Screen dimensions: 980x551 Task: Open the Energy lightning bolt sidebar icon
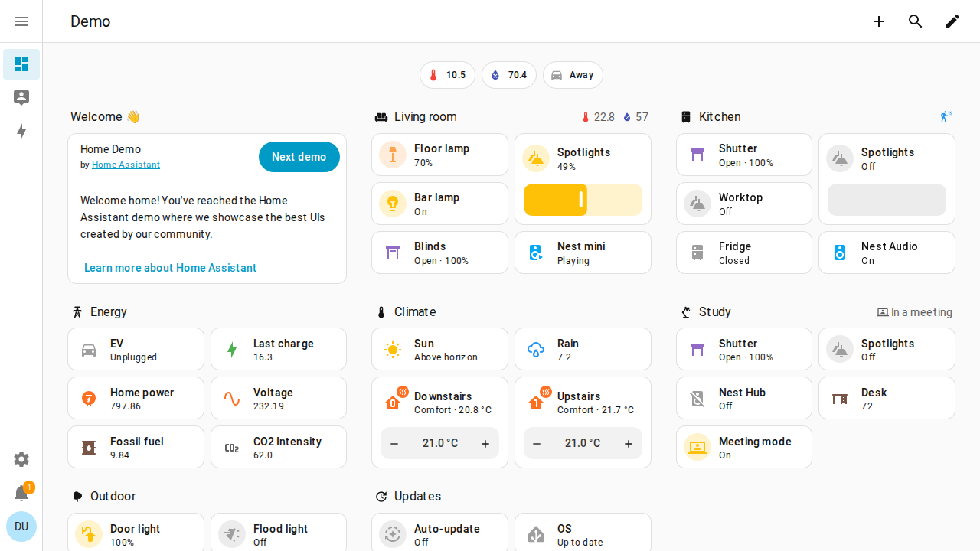(x=21, y=132)
